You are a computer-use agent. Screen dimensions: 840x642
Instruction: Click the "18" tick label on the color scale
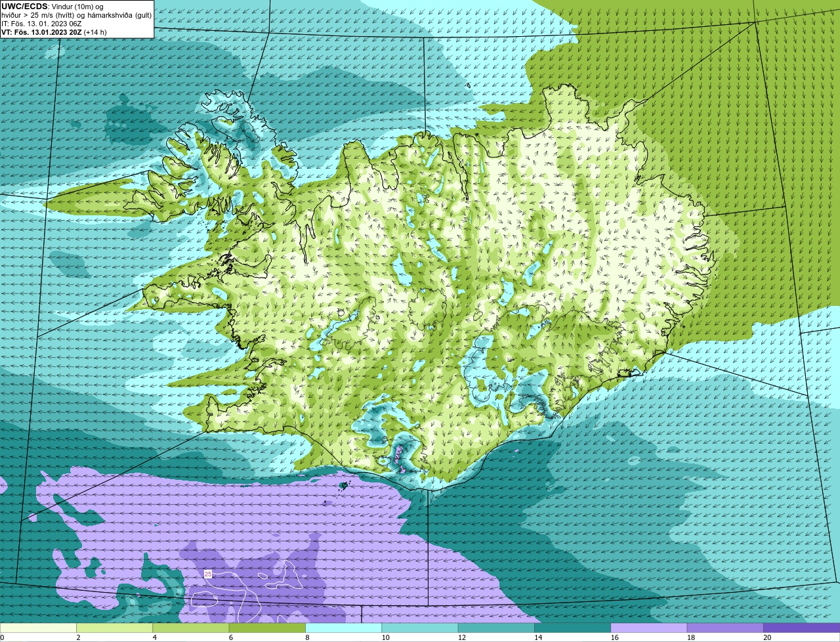[690, 637]
